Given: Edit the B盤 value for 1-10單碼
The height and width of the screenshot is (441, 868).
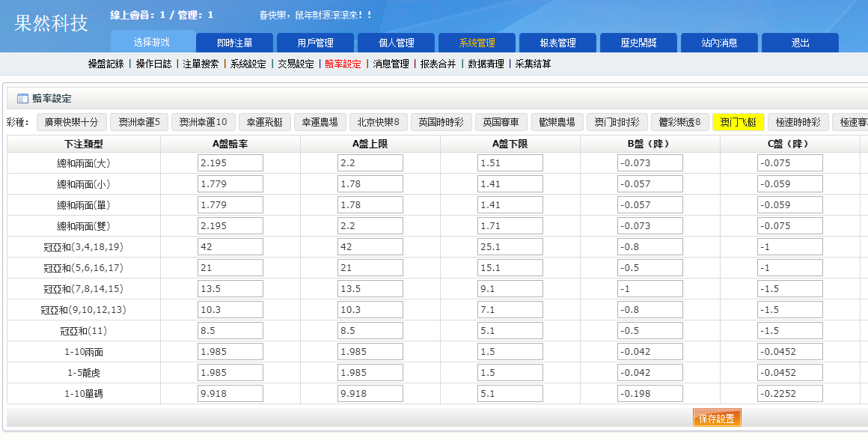Looking at the screenshot, I should click(x=650, y=393).
